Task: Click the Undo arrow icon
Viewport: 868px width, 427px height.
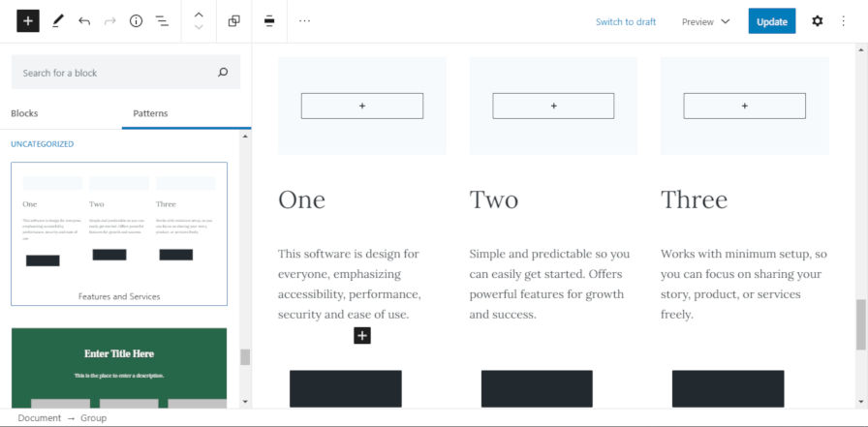Action: point(84,21)
